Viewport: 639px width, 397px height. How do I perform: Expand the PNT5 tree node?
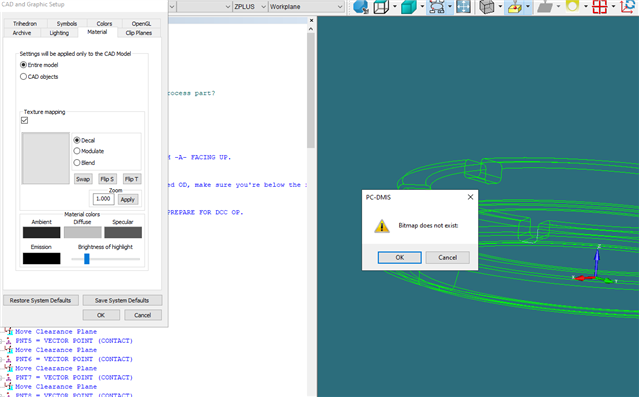click(x=2, y=341)
